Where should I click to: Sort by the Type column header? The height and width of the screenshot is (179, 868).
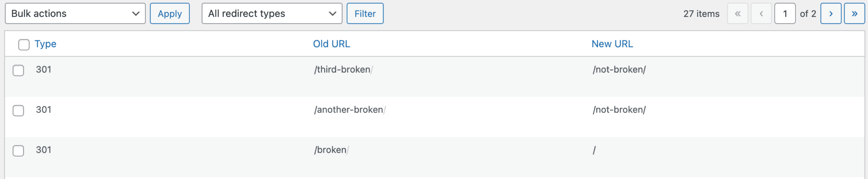[45, 44]
